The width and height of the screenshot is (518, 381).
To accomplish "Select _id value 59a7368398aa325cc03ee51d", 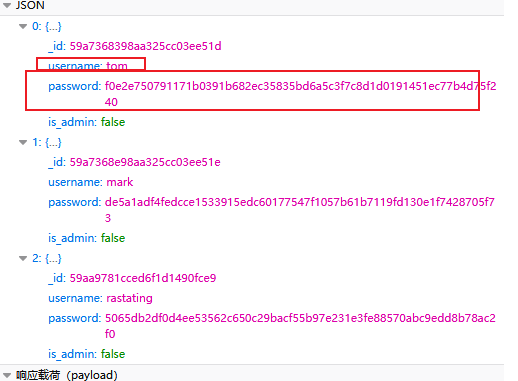I will tap(145, 46).
